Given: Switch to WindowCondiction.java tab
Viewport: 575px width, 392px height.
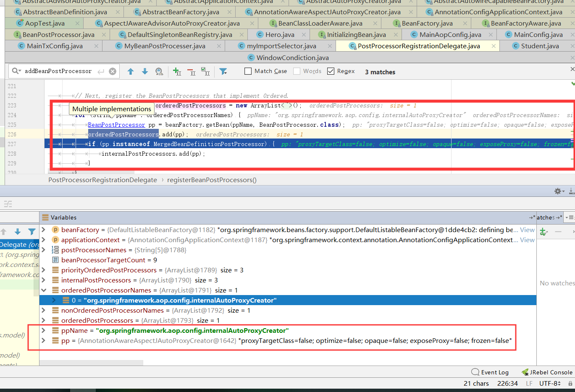Looking at the screenshot, I should tap(293, 57).
